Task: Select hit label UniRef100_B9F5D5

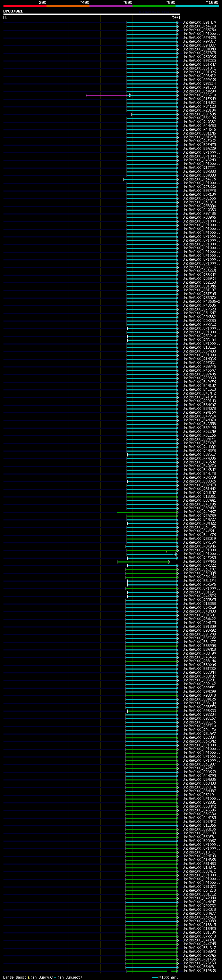Action: pos(199,114)
